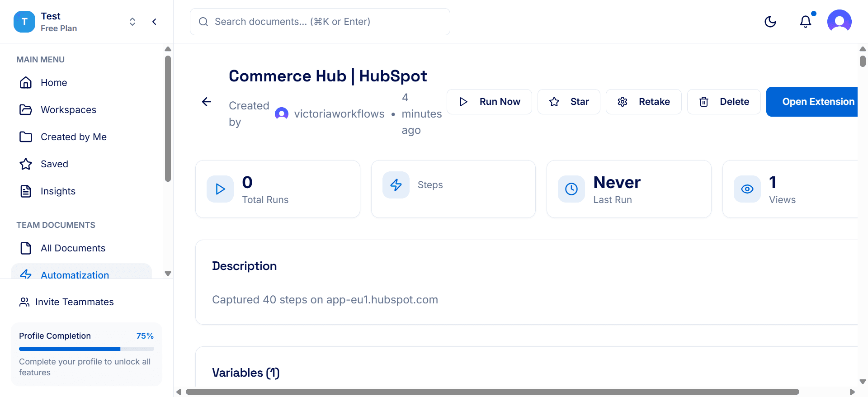868x397 pixels.
Task: Open Created by Me section
Action: (x=81, y=137)
